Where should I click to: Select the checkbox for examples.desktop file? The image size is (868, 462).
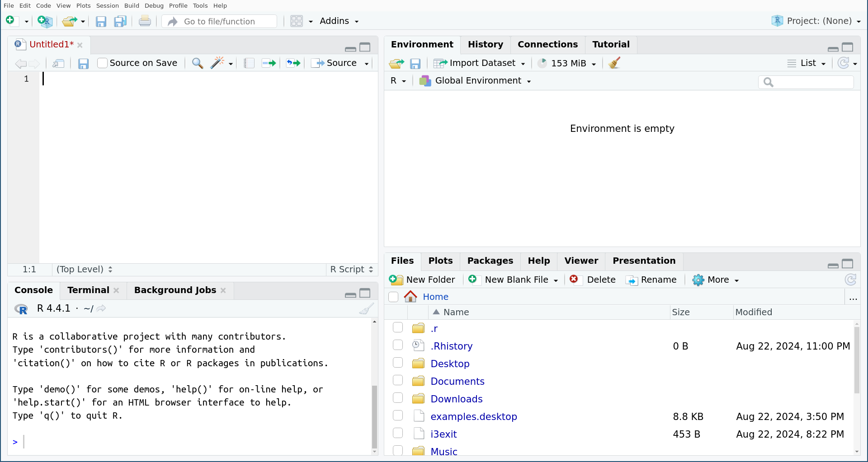tap(398, 416)
